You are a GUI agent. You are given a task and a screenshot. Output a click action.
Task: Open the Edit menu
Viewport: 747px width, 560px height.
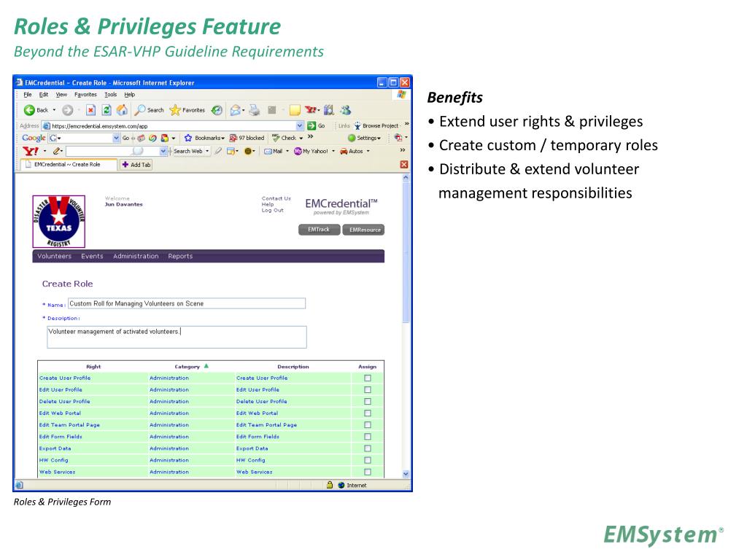coord(43,95)
